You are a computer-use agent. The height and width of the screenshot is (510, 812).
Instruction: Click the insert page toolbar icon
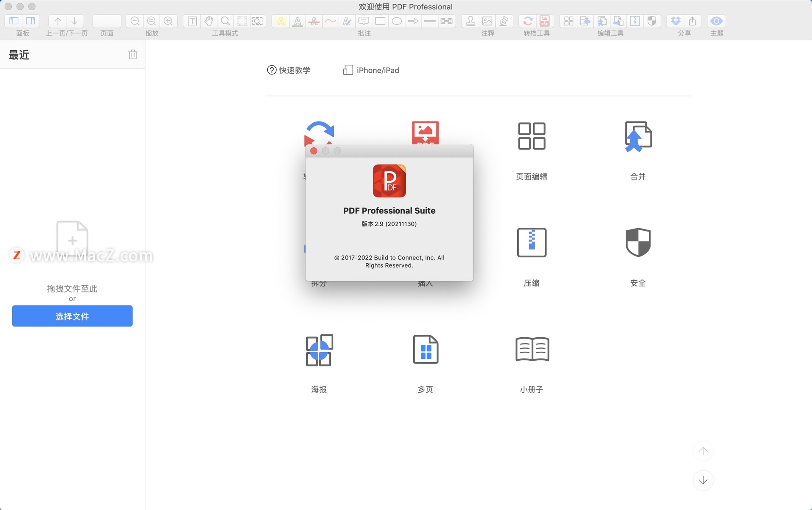585,21
